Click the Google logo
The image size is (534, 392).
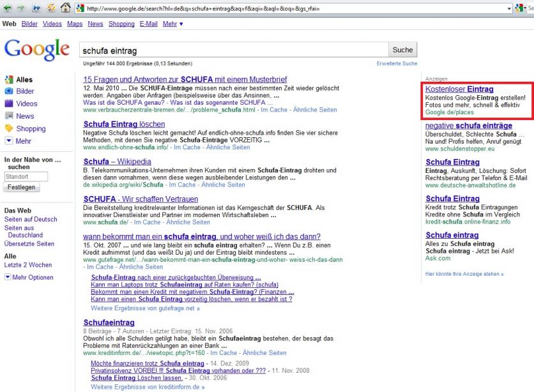pyautogui.click(x=37, y=49)
